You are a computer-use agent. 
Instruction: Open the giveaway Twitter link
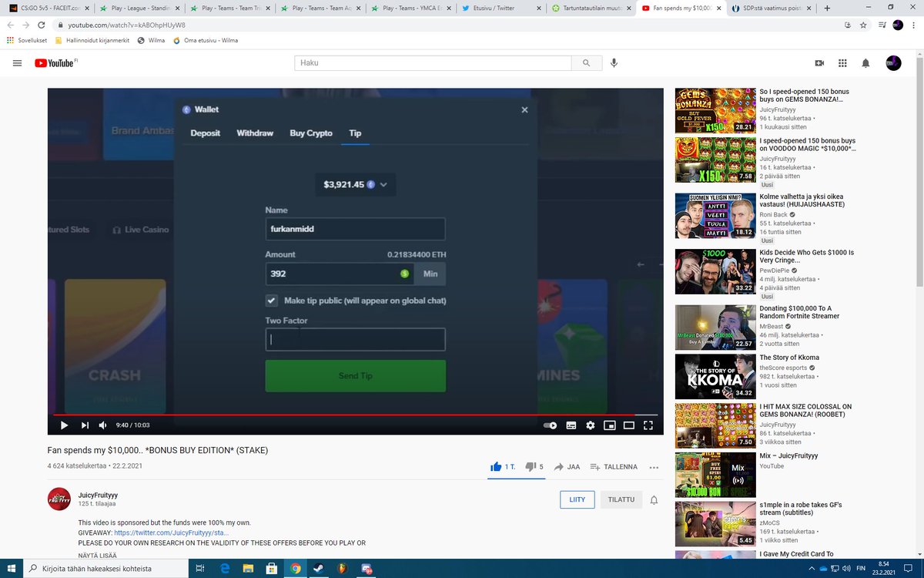[x=172, y=533]
